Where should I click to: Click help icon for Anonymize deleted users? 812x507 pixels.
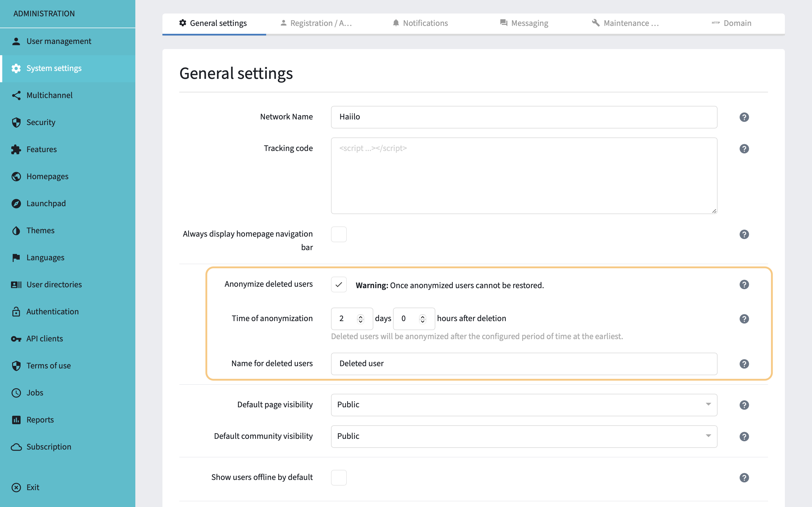pyautogui.click(x=744, y=284)
